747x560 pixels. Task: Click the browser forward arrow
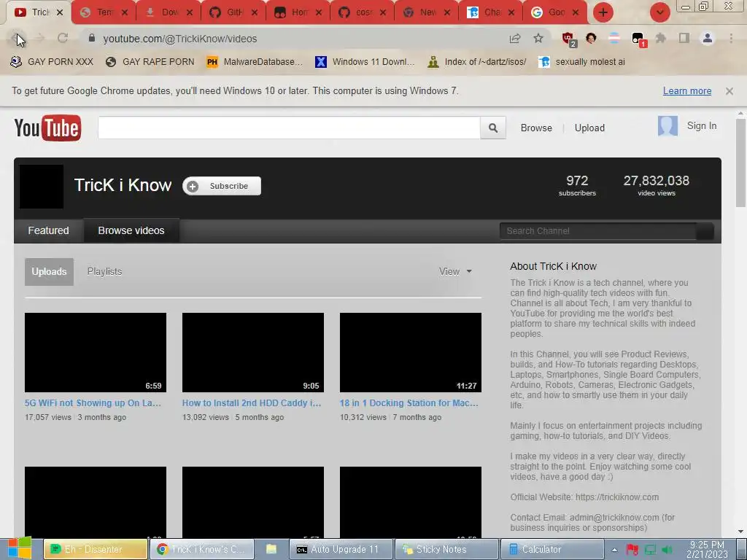40,38
